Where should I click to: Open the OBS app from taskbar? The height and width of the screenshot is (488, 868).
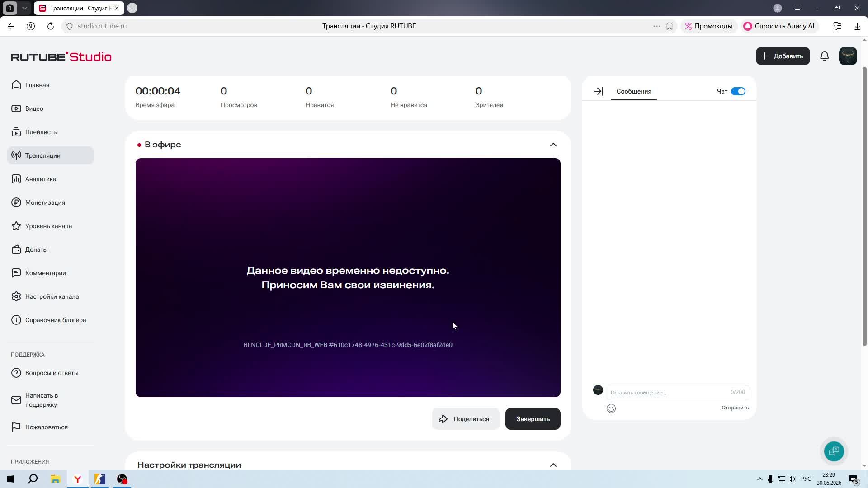(x=122, y=479)
